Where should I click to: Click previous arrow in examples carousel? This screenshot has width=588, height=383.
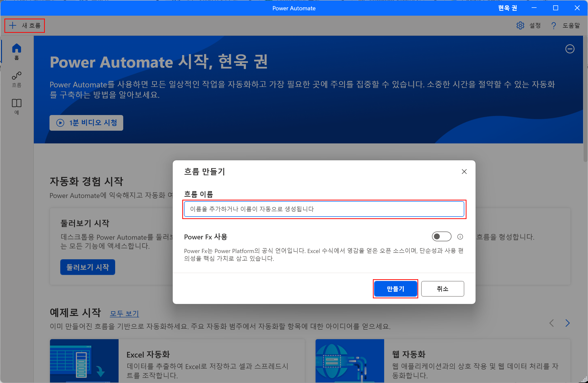click(x=551, y=323)
